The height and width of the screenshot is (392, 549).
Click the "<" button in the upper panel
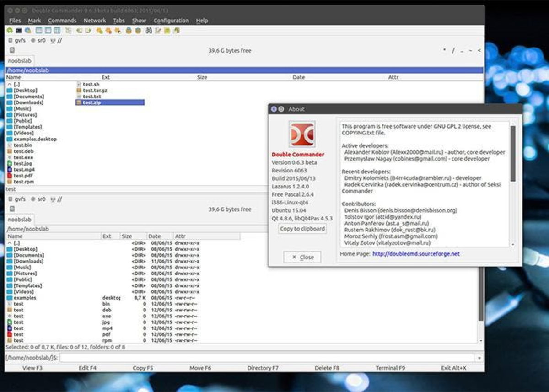[479, 51]
